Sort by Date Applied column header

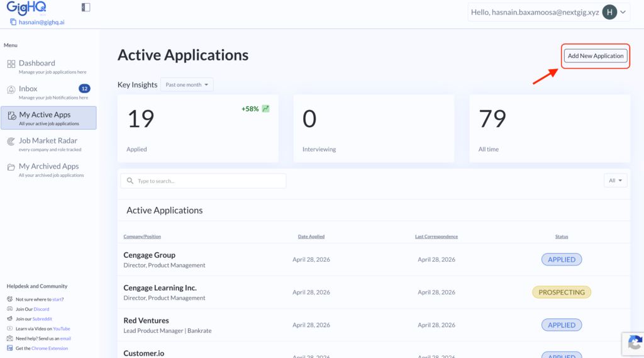point(311,237)
